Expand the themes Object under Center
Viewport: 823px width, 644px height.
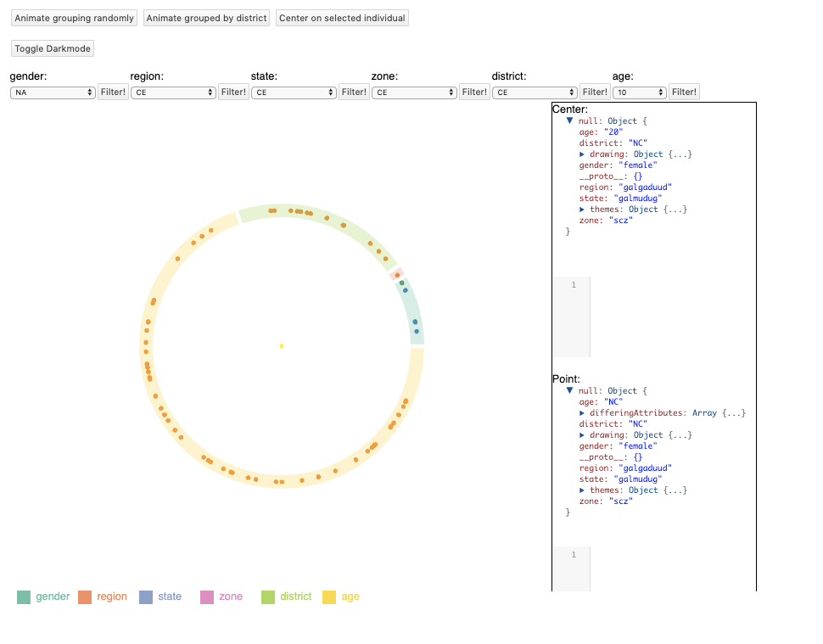(x=582, y=210)
